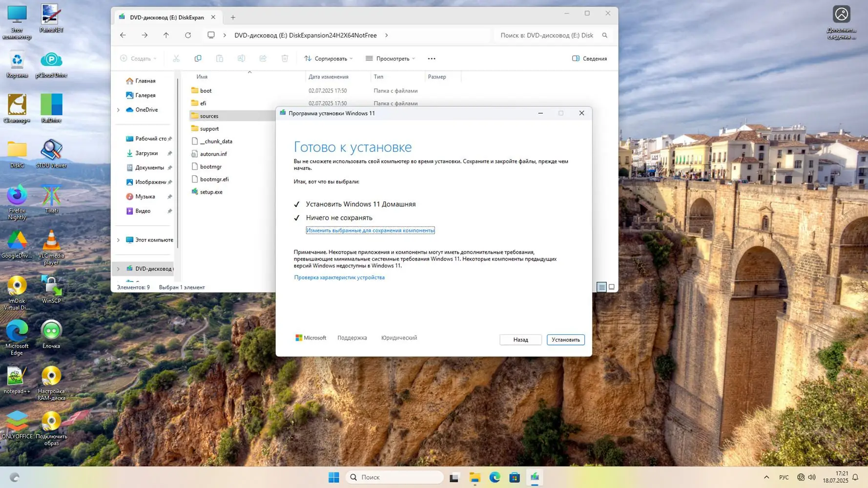
Task: Open the Просмотреть dropdown
Action: tap(391, 59)
